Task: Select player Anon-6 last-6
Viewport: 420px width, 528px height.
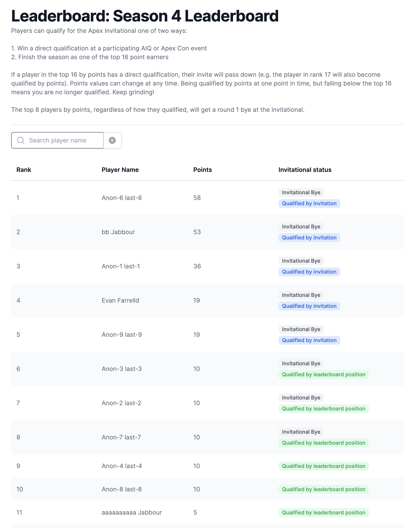Action: tap(122, 198)
